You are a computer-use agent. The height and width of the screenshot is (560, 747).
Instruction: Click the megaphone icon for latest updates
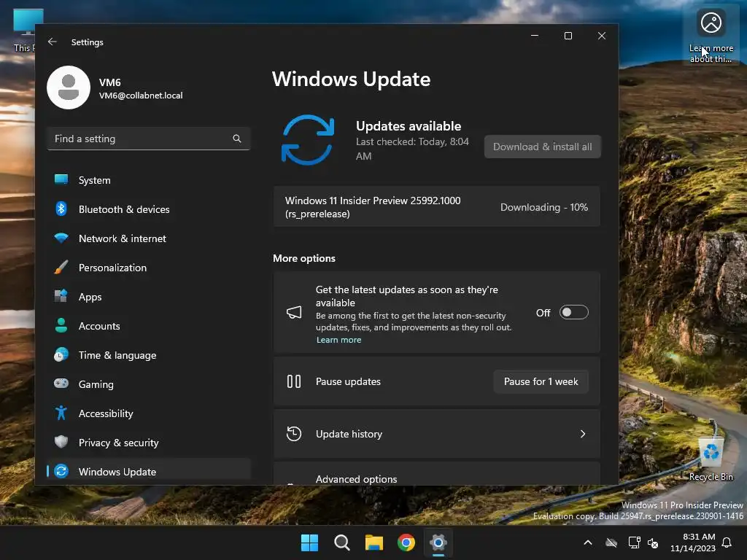click(294, 312)
